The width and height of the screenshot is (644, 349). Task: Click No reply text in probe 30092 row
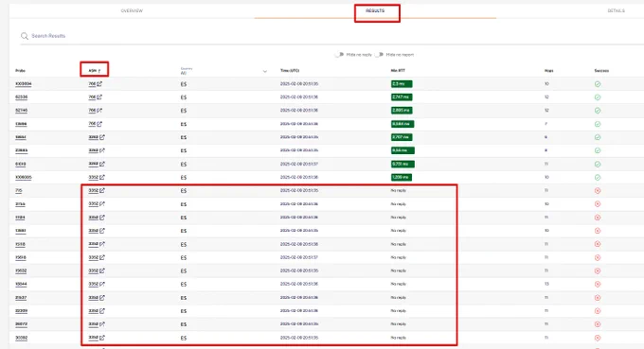[x=399, y=338]
